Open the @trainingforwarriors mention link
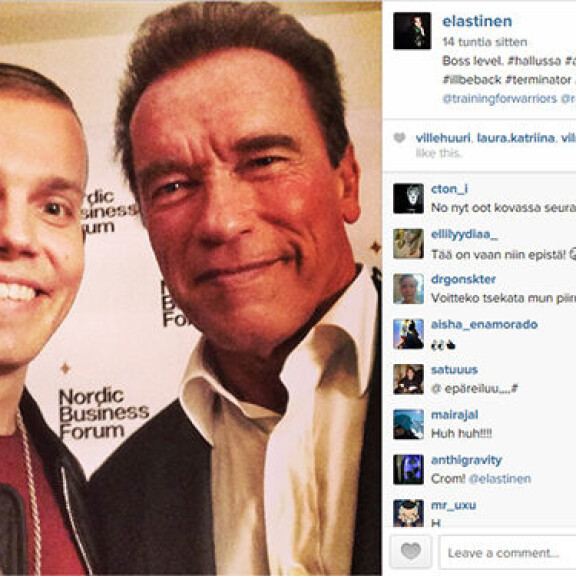The height and width of the screenshot is (576, 576). pyautogui.click(x=500, y=98)
